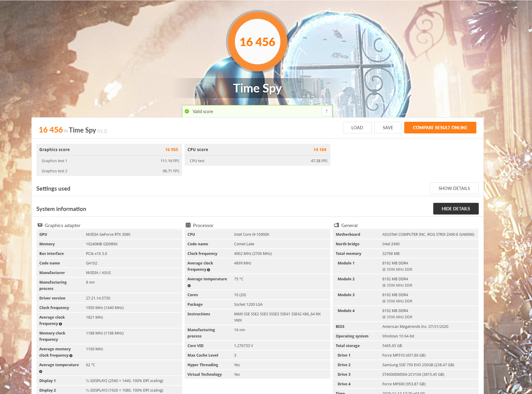Select the CPU test row
Screen dimensions: 532x394
point(257,161)
